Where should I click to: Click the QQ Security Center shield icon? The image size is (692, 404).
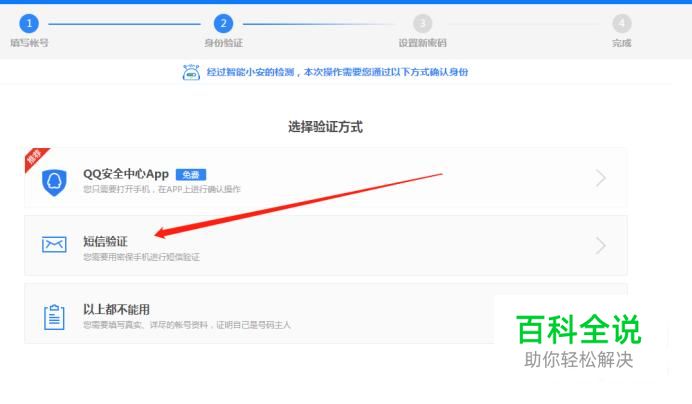[x=54, y=182]
